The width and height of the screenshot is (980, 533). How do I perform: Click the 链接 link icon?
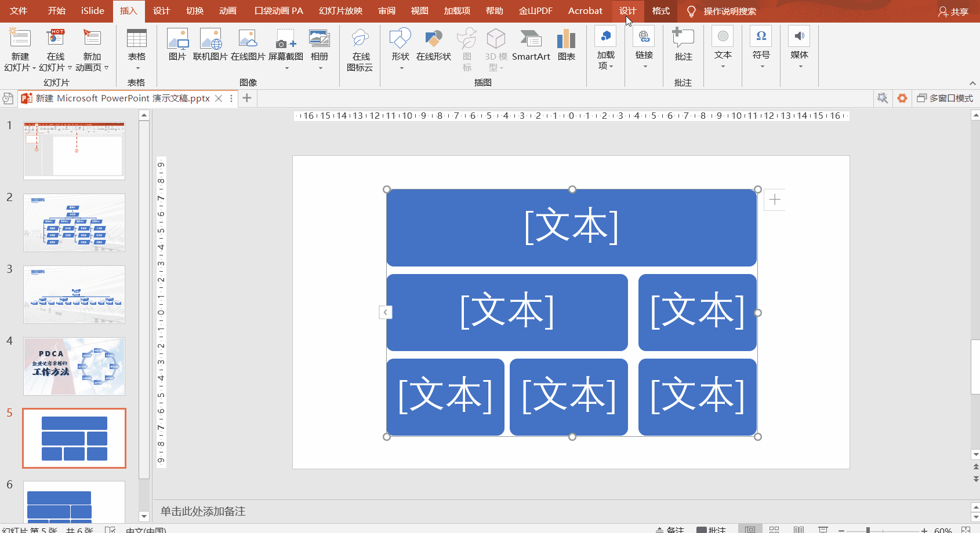[x=644, y=36]
